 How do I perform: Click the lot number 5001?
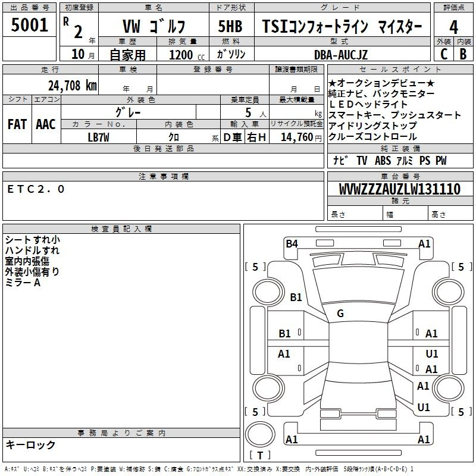(29, 25)
